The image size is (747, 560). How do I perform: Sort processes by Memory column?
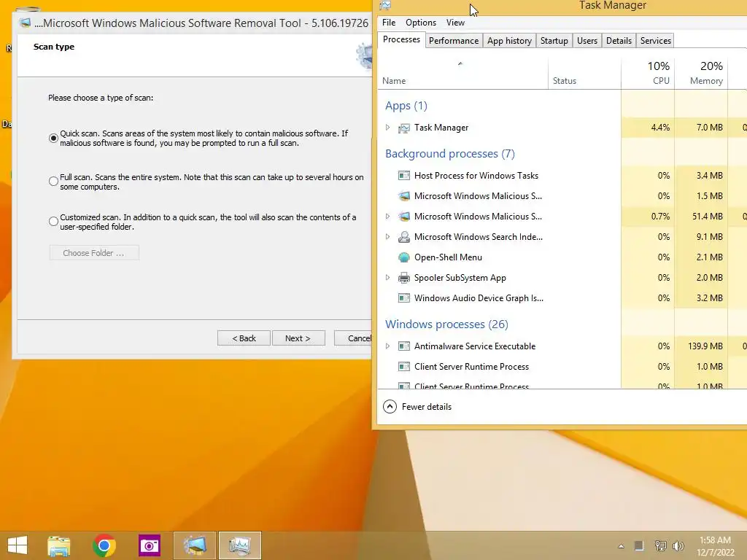tap(701, 73)
